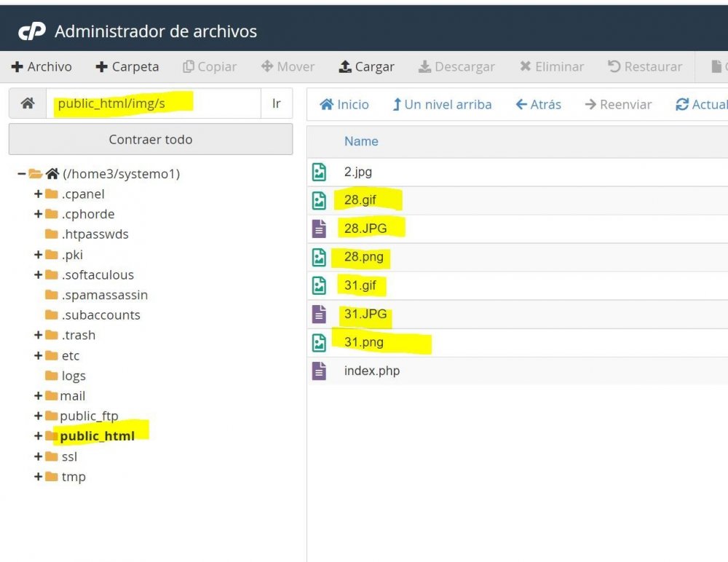Screen dimensions: 728x562
Task: Click the cPanel logo icon
Action: [x=31, y=31]
